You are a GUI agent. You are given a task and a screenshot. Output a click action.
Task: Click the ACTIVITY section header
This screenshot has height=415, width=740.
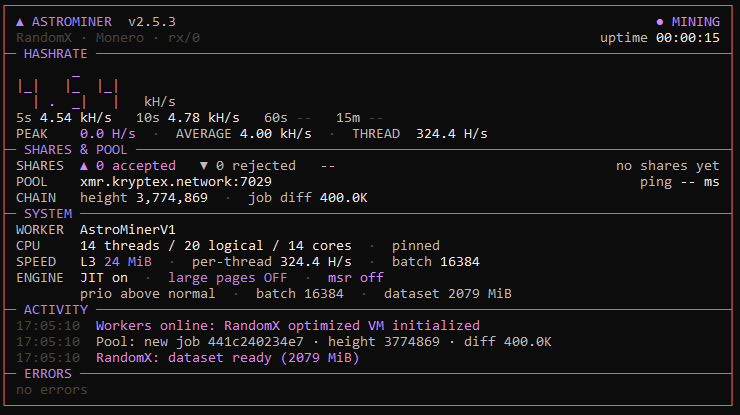56,310
